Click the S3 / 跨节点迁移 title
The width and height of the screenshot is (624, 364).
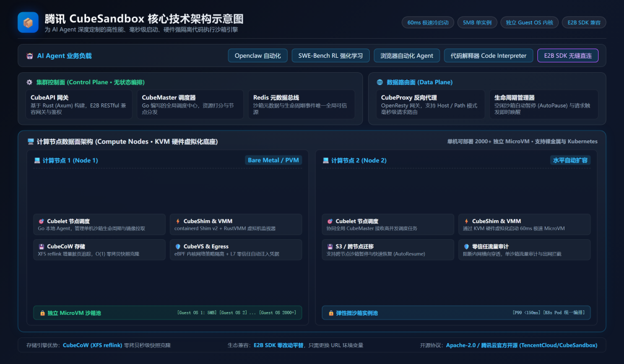pyautogui.click(x=355, y=247)
